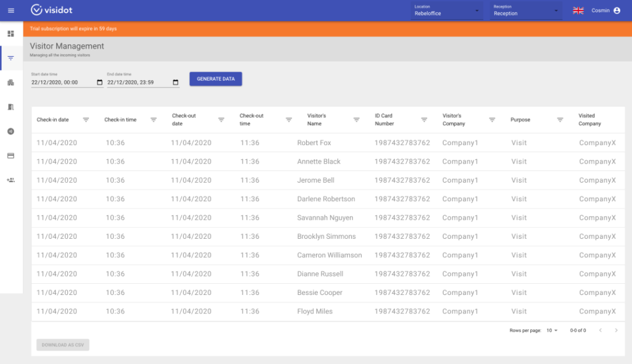Image resolution: width=632 pixels, height=364 pixels.
Task: Select the Cameron Williamson name cell
Action: coord(330,255)
